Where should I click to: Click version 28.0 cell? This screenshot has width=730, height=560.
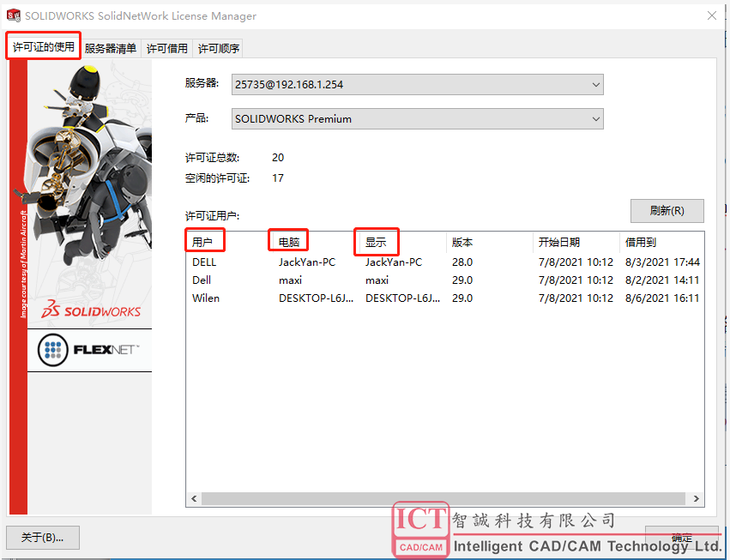click(x=462, y=262)
